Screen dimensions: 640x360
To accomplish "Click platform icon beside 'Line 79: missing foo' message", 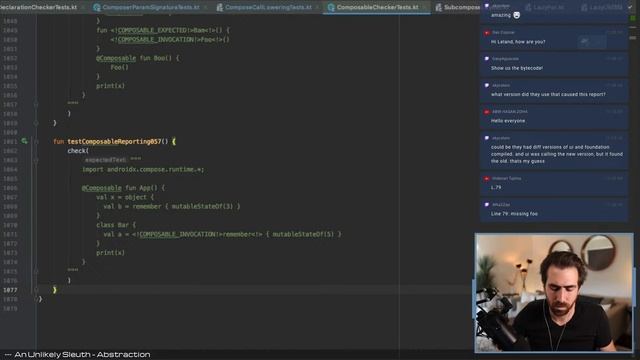I will [487, 204].
